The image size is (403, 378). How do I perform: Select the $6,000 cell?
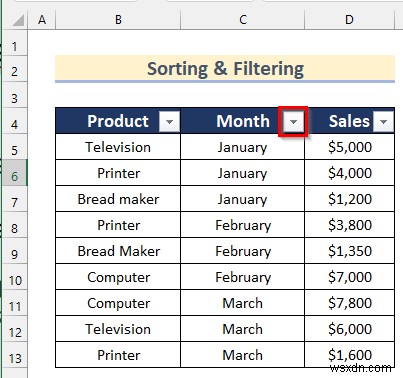pos(350,329)
